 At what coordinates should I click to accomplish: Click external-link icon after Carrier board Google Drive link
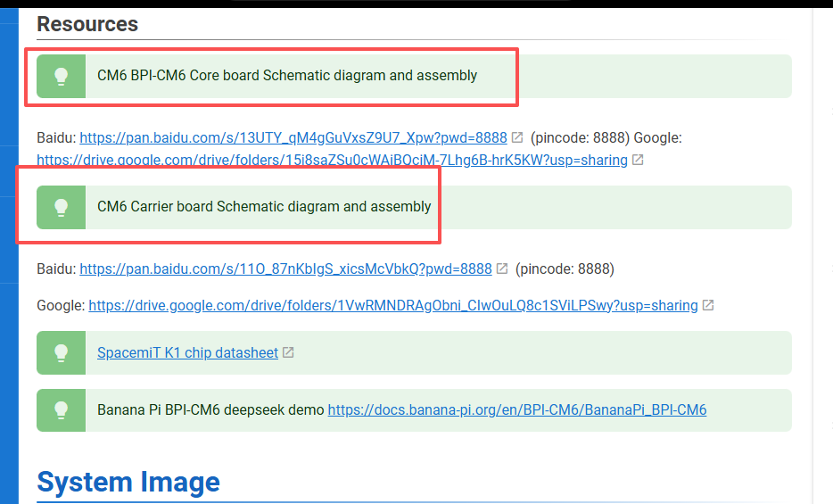coord(708,305)
